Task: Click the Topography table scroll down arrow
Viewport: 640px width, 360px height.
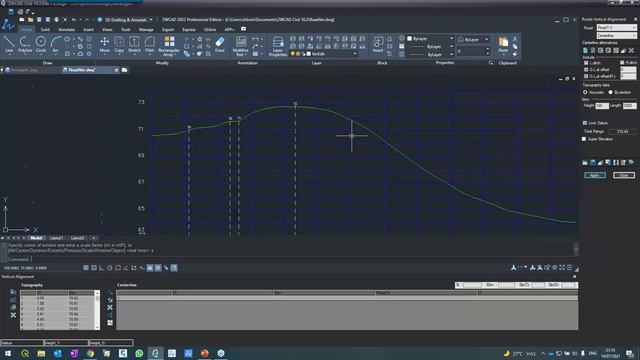Action: click(x=97, y=327)
